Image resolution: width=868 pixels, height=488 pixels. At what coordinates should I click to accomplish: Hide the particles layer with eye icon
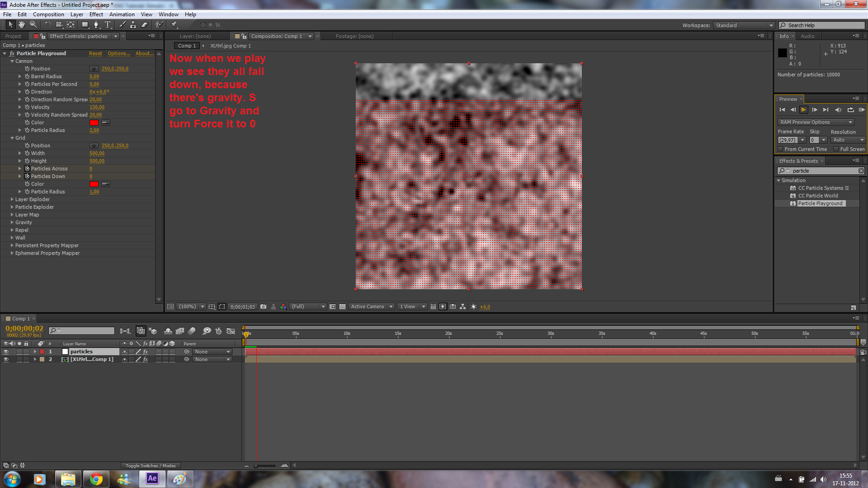pyautogui.click(x=6, y=352)
